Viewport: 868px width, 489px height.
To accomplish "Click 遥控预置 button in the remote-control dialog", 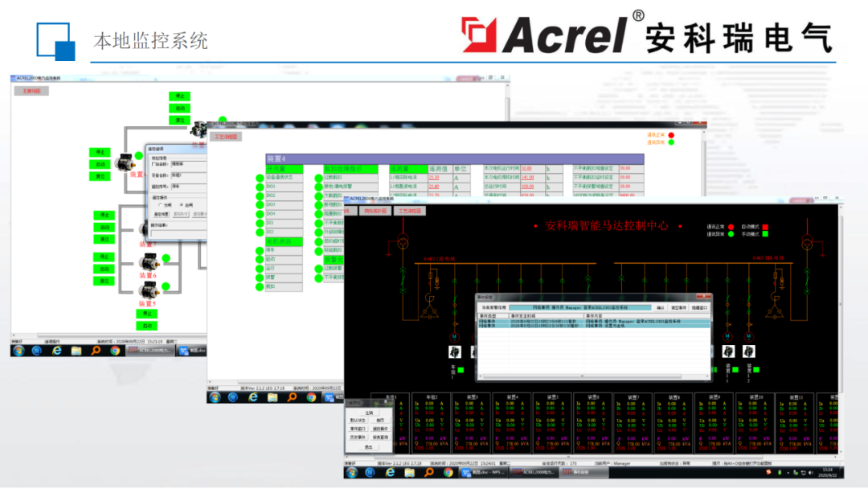I will coord(161,214).
